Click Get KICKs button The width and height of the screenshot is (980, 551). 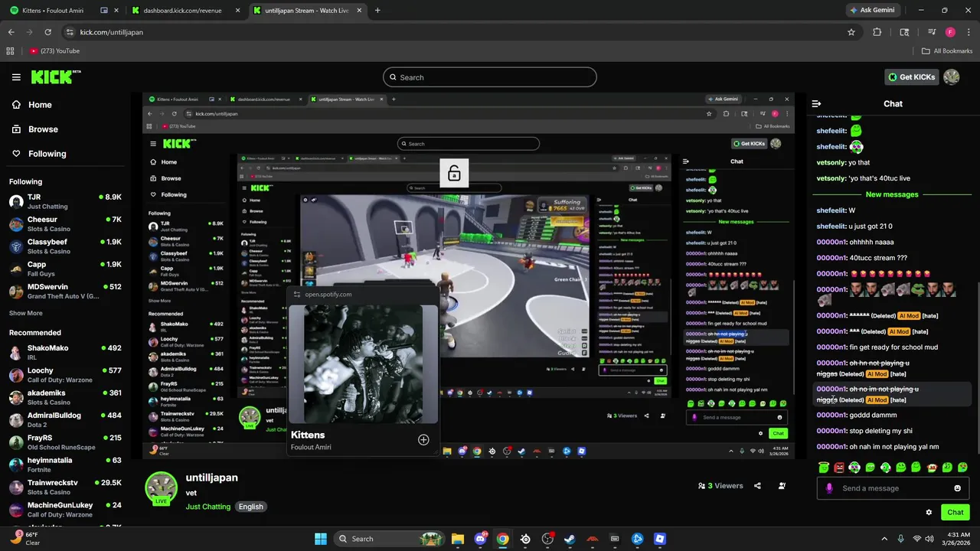coord(912,77)
